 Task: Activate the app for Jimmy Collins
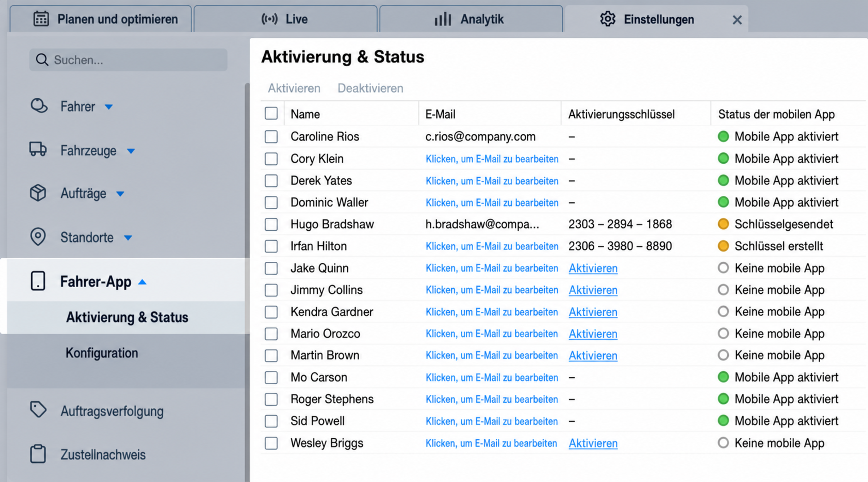tap(593, 290)
